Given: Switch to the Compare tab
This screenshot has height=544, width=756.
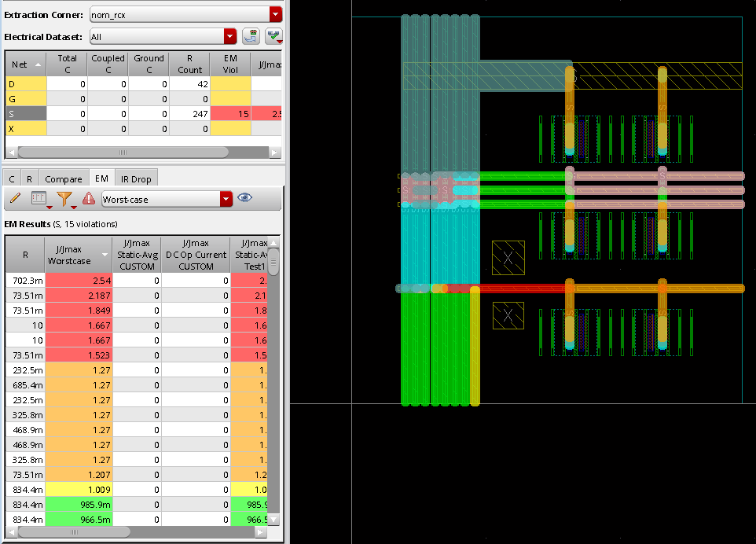Looking at the screenshot, I should pyautogui.click(x=64, y=179).
